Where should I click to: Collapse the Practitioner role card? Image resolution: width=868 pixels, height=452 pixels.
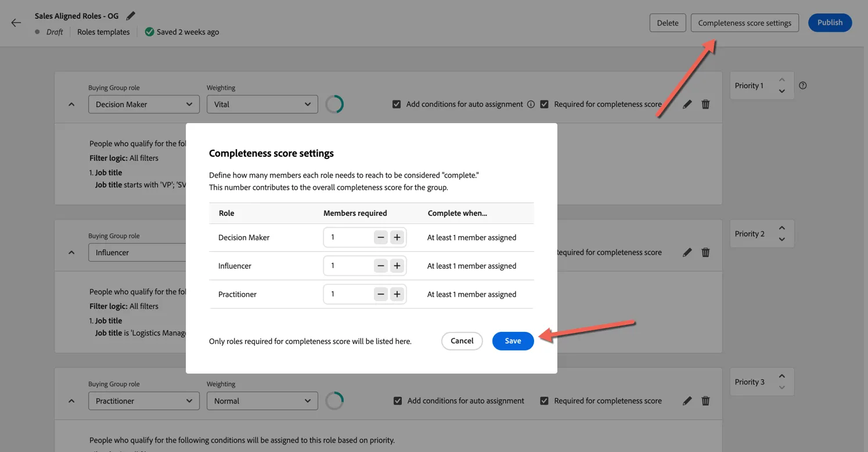click(x=71, y=401)
